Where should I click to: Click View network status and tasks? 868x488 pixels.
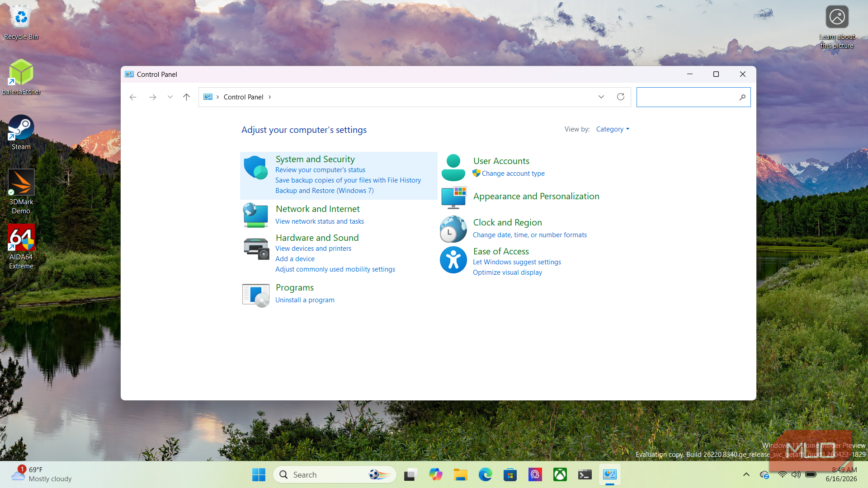pyautogui.click(x=320, y=221)
